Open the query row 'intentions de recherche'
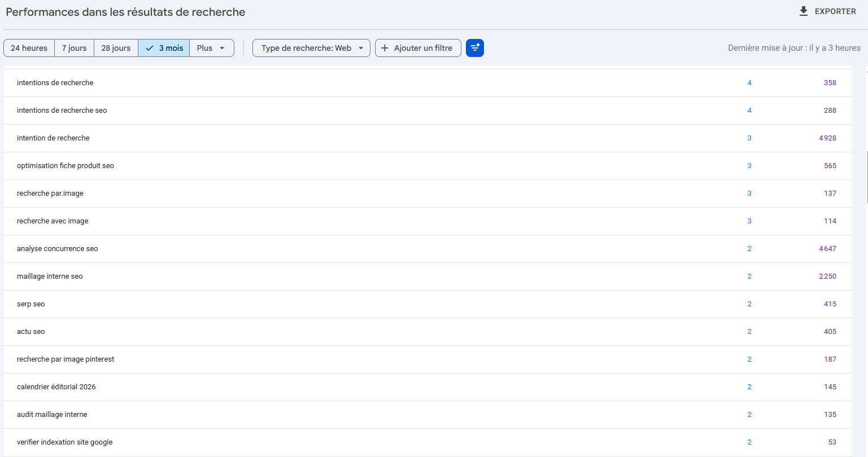Screen dimensions: 868x457 click(55, 83)
